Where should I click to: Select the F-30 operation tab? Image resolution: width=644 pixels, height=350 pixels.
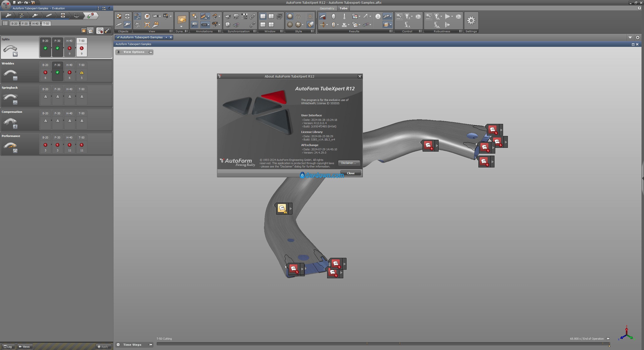(25, 23)
